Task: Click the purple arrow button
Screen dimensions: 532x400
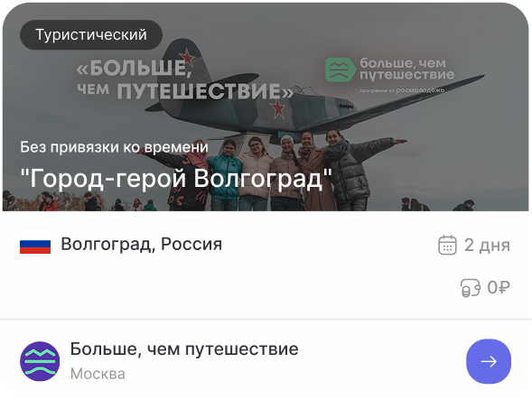Action: (489, 361)
